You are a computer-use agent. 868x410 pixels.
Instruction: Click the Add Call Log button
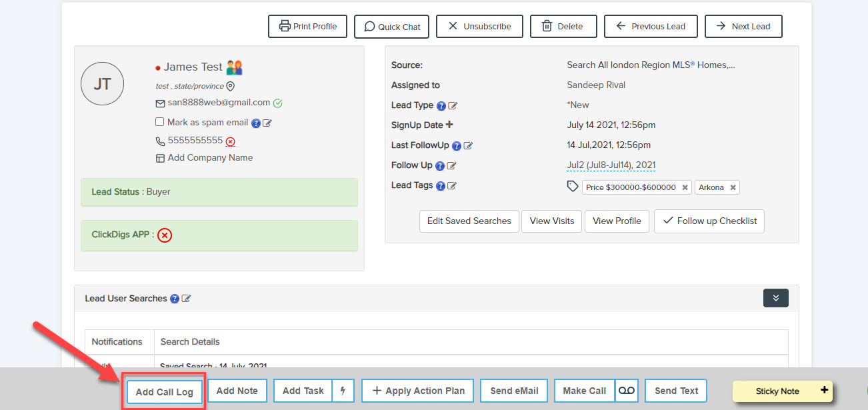coord(164,392)
